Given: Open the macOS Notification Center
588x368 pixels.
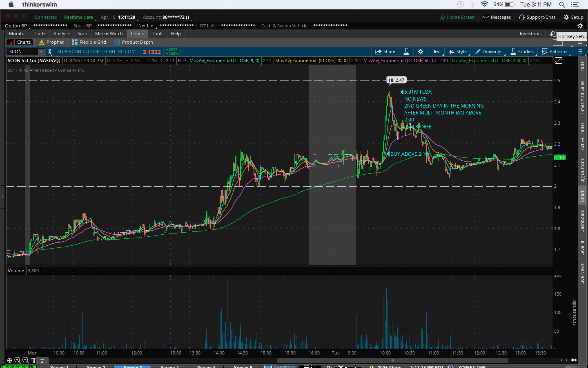Looking at the screenshot, I should 575,4.
